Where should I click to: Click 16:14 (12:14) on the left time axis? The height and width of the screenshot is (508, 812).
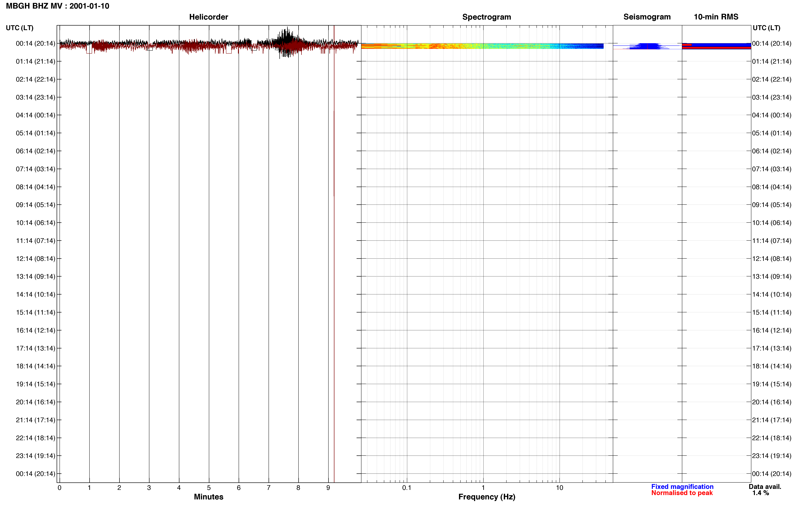(x=35, y=330)
